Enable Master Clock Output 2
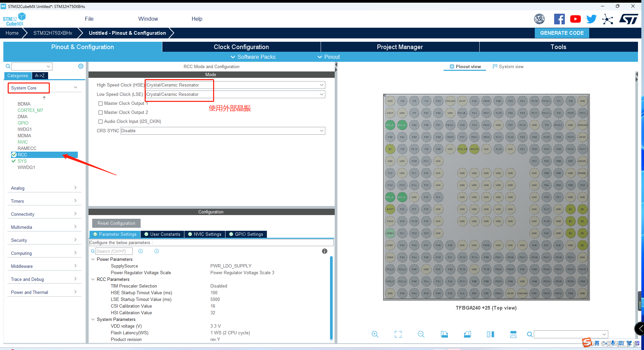This screenshot has height=350, width=644. pyautogui.click(x=101, y=113)
